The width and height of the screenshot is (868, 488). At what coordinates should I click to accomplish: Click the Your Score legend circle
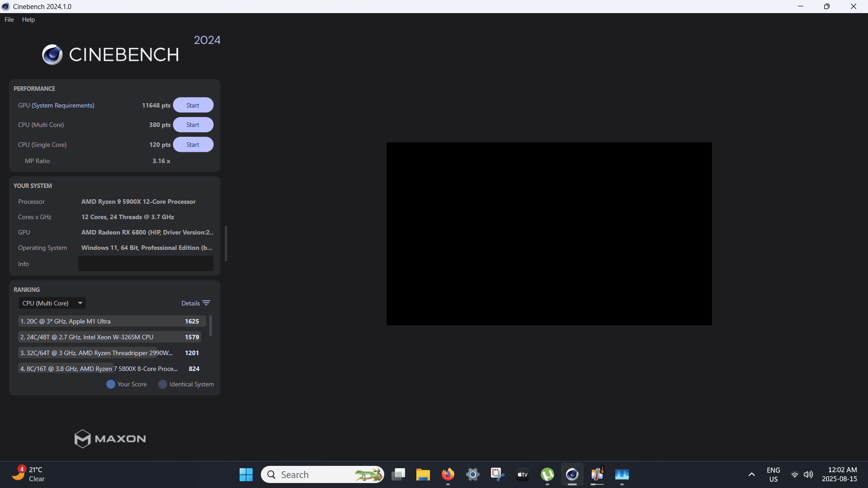pyautogui.click(x=111, y=384)
